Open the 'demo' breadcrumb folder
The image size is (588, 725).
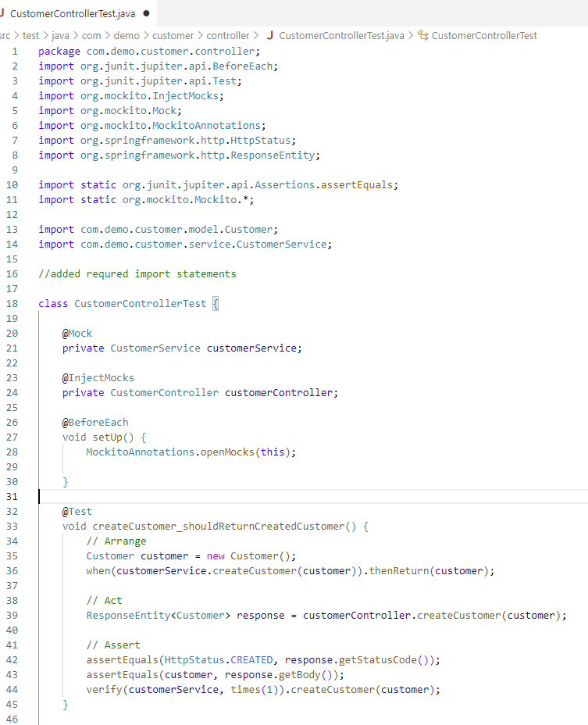pyautogui.click(x=127, y=36)
